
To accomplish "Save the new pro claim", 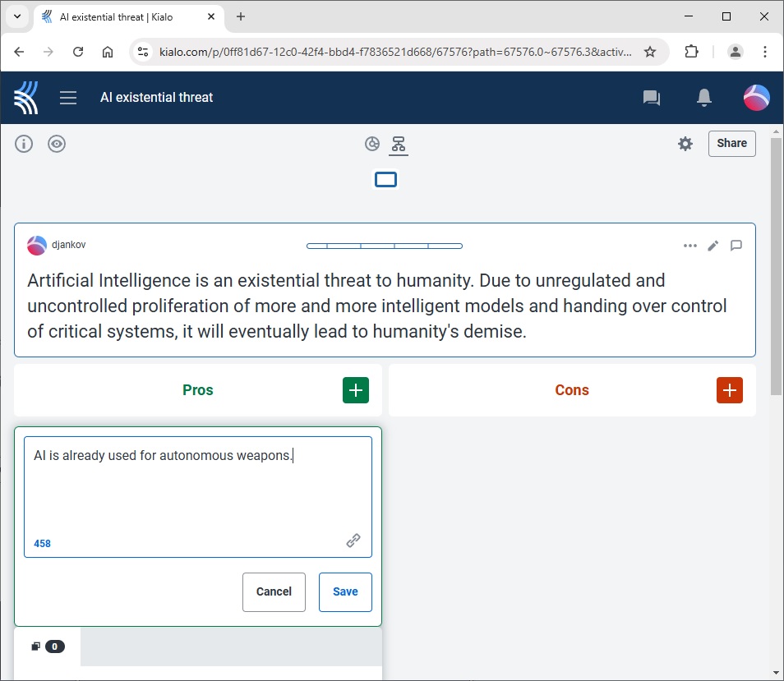I will (x=345, y=592).
